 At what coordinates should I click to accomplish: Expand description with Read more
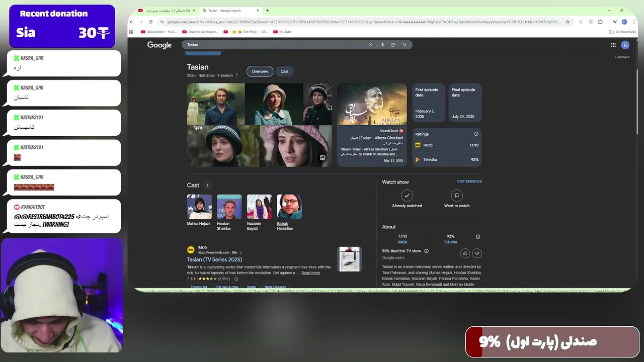pos(310,273)
